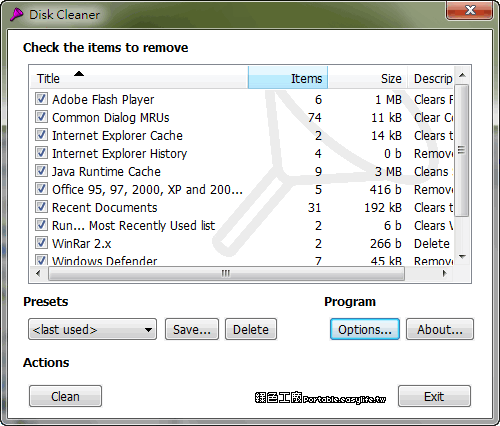Click the 31 items count cell
This screenshot has height=426, width=500.
pos(314,207)
